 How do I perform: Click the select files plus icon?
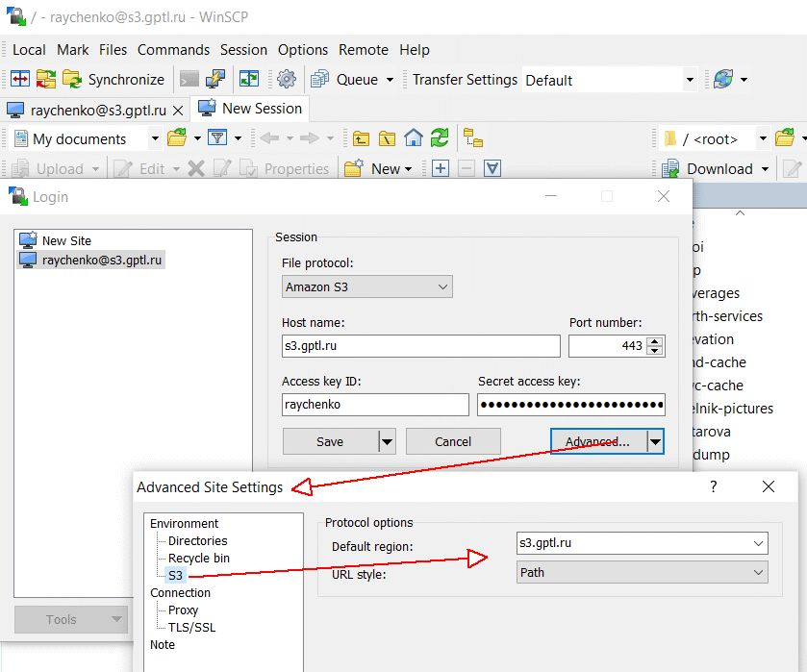tap(440, 168)
